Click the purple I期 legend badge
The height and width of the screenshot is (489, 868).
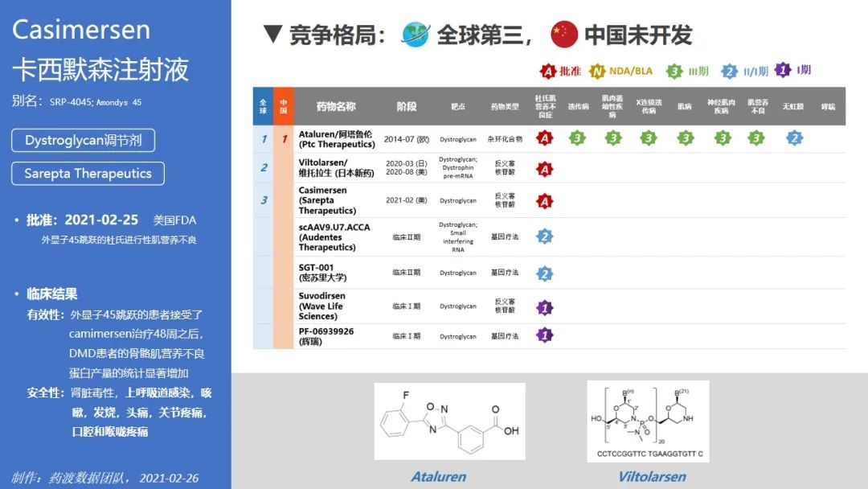point(783,71)
